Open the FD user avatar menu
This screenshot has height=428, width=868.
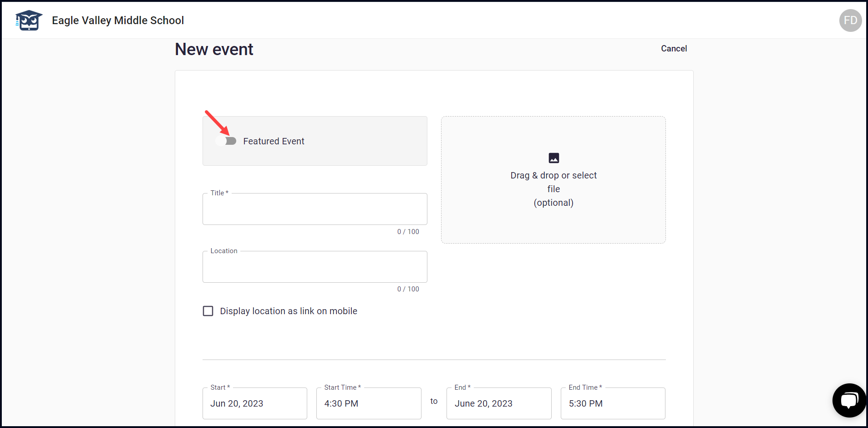coord(850,20)
